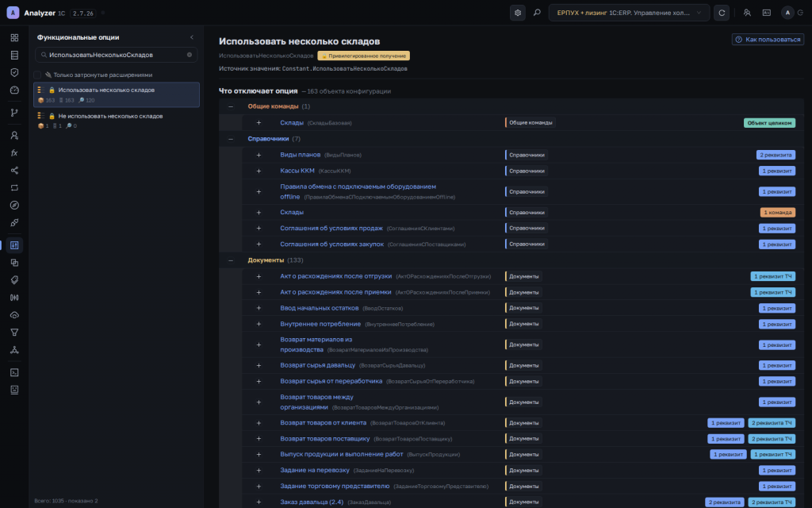Viewport: 812px width, 508px height.
Task: Open the table list icon in sidebar
Action: [14, 55]
